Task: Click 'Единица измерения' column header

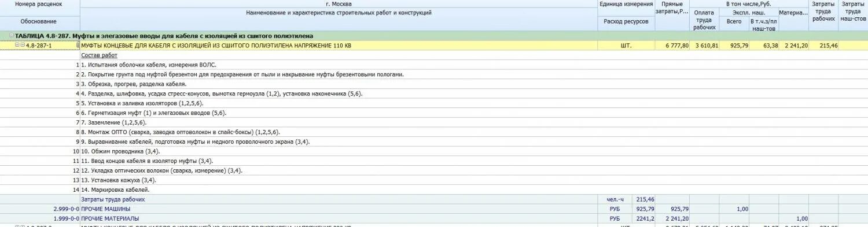Action: coord(626,3)
